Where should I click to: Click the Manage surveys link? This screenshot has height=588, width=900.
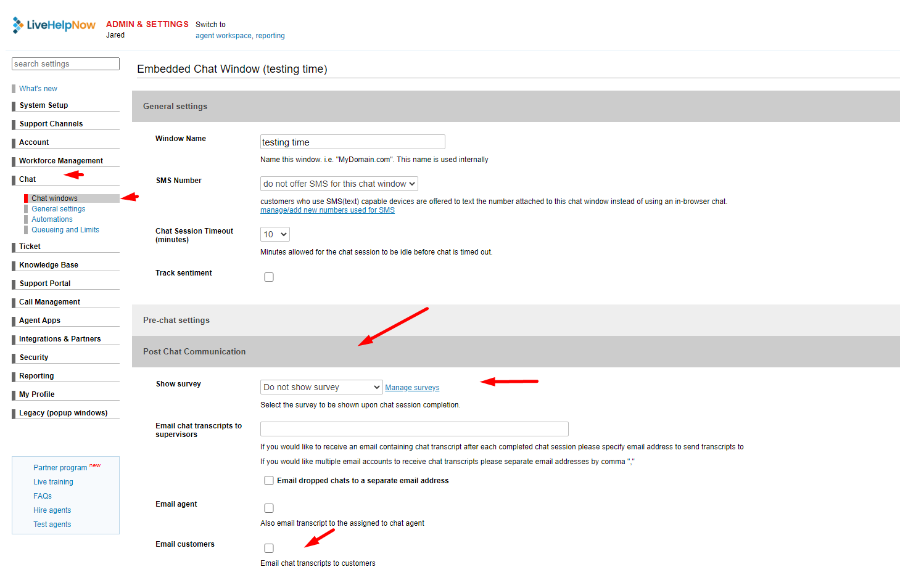coord(412,388)
